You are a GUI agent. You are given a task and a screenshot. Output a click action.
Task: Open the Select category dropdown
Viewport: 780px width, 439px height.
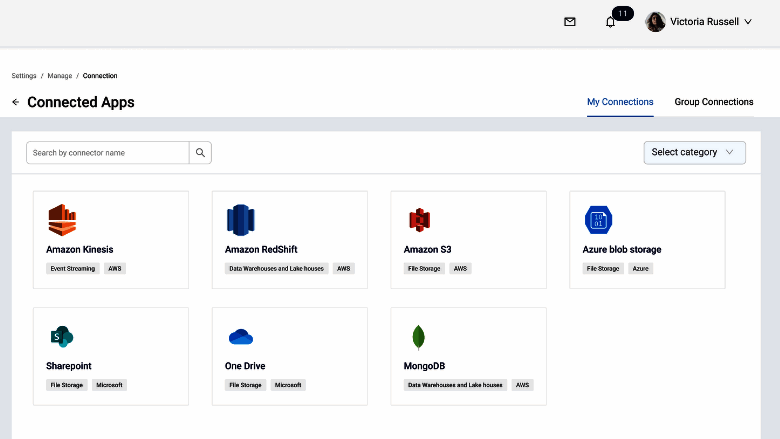point(694,153)
